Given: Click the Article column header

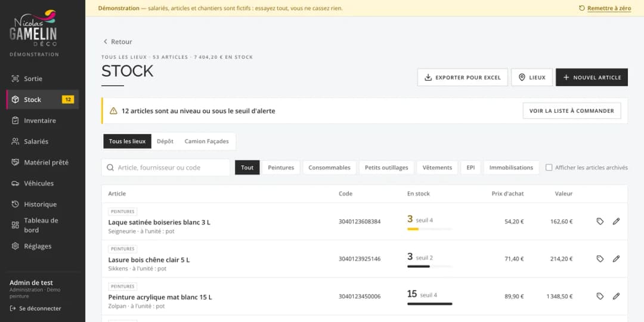Looking at the screenshot, I should tap(117, 193).
